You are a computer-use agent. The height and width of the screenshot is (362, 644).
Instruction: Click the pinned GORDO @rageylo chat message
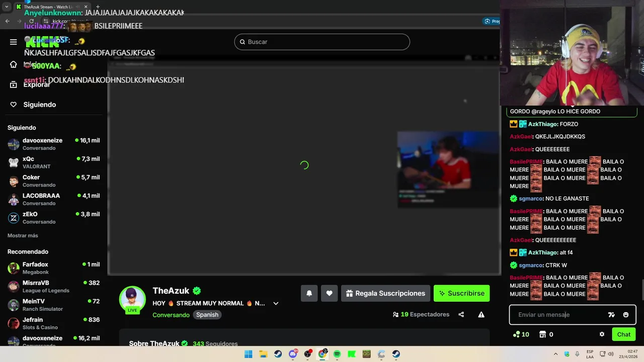pos(572,112)
